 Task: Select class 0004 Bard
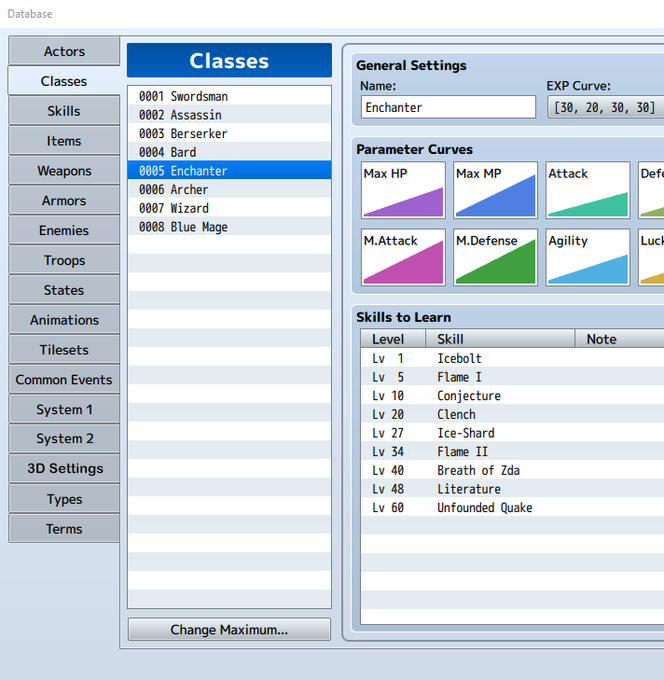tap(229, 152)
